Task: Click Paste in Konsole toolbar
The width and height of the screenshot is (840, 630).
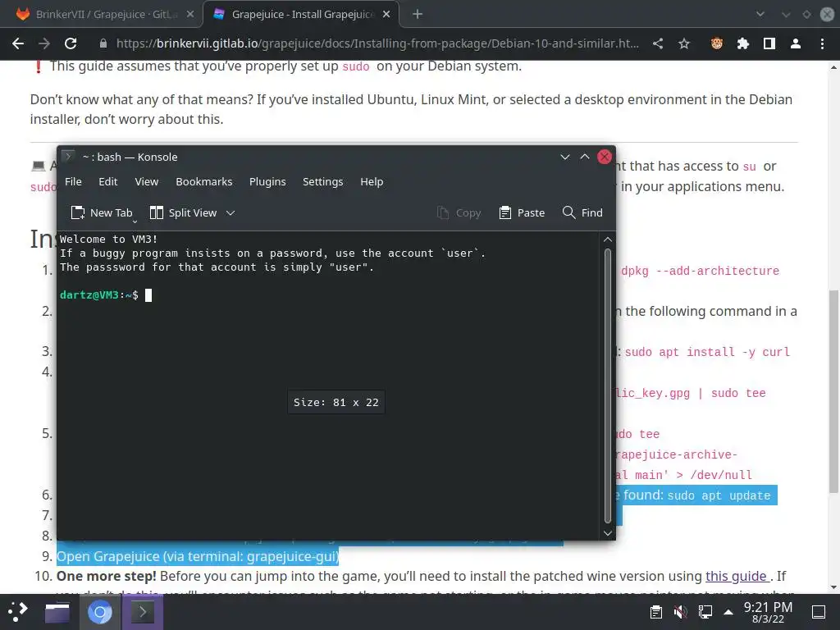Action: click(x=522, y=212)
